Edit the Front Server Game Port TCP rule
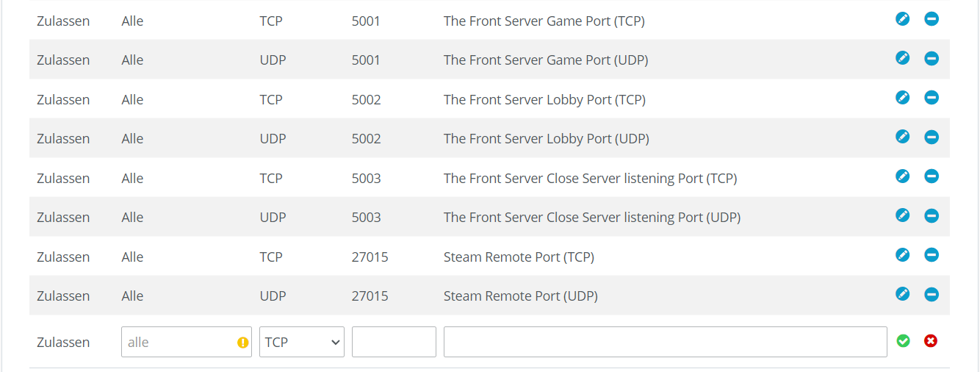Image resolution: width=980 pixels, height=372 pixels. (x=903, y=19)
